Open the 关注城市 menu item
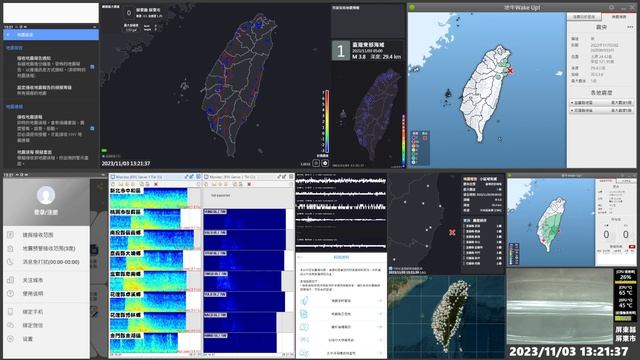Image resolution: width=640 pixels, height=360 pixels. [47, 280]
